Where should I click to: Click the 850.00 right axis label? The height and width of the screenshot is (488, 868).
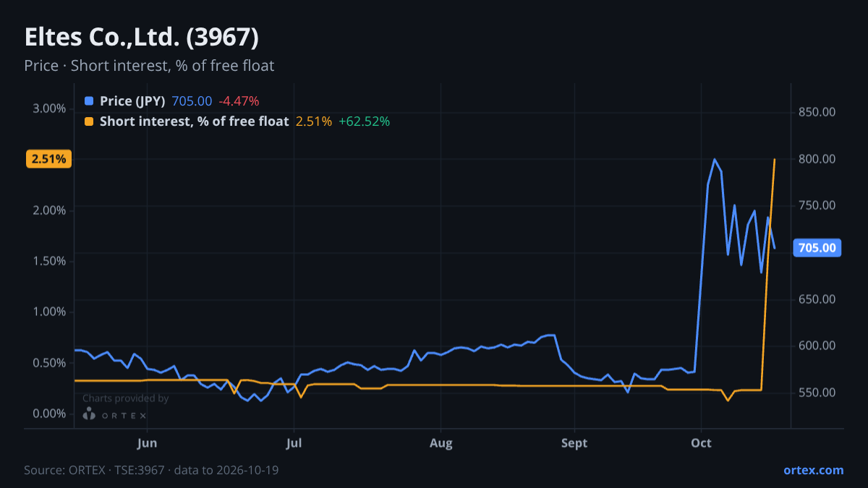point(817,112)
